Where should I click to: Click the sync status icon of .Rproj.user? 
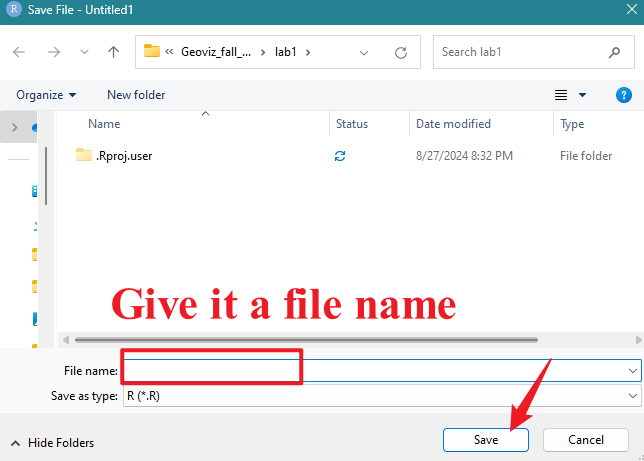tap(340, 156)
